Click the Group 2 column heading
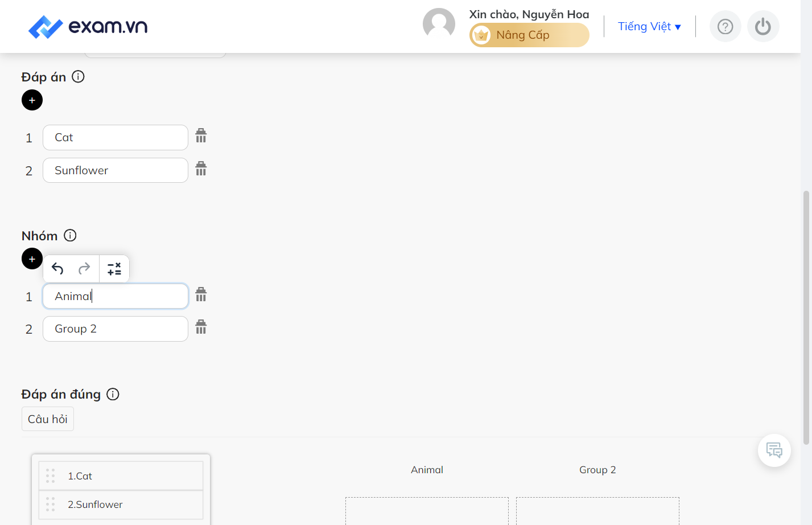Viewport: 812px width, 525px height. point(597,470)
